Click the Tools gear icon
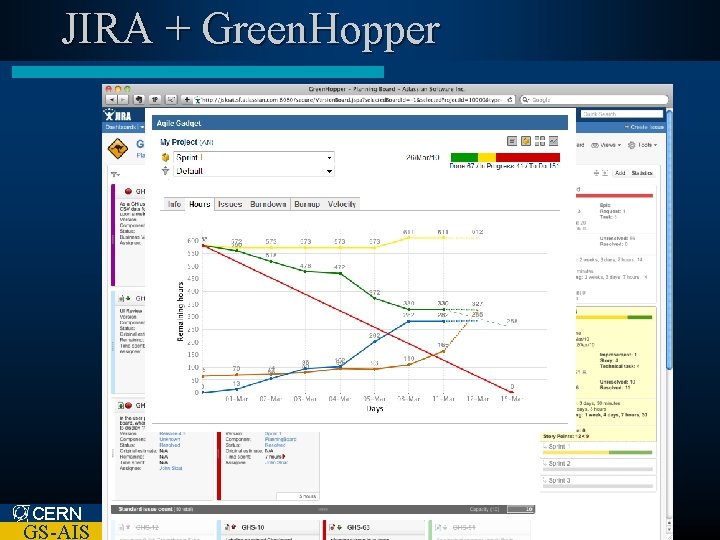This screenshot has width=720, height=540. coord(631,145)
